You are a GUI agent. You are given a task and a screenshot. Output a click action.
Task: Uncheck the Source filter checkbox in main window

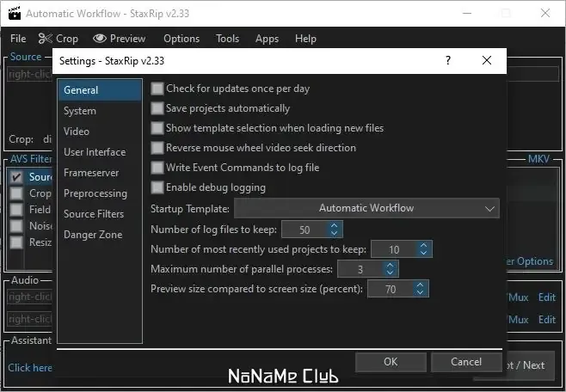click(16, 177)
